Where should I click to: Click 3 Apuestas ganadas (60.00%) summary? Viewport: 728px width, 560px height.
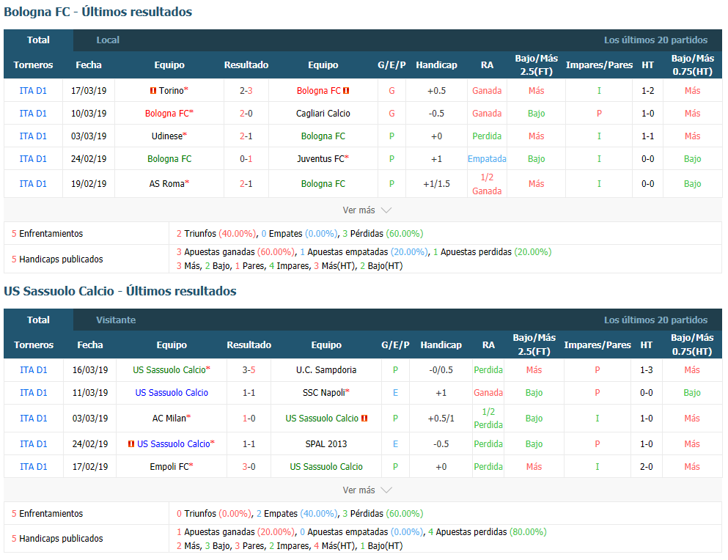pos(236,252)
